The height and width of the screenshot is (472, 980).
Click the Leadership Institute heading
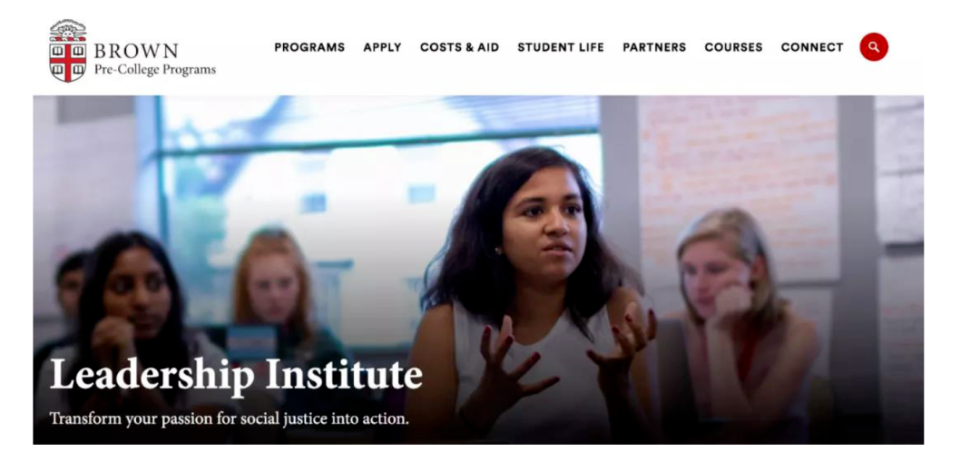pos(236,375)
